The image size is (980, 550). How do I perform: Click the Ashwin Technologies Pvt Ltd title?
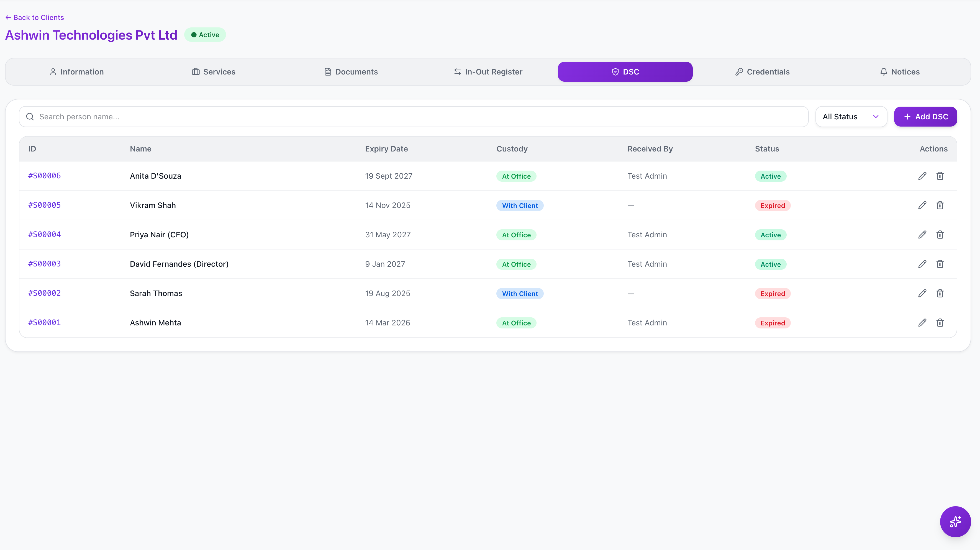(91, 35)
